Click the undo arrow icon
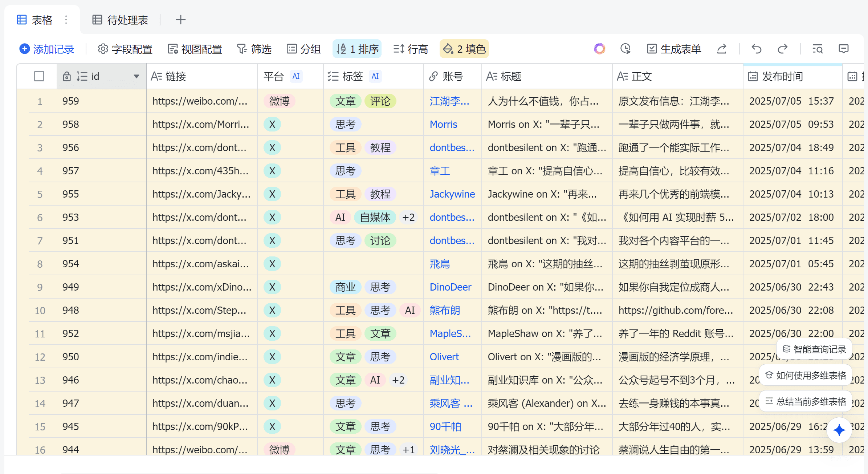868x474 pixels. pyautogui.click(x=757, y=49)
